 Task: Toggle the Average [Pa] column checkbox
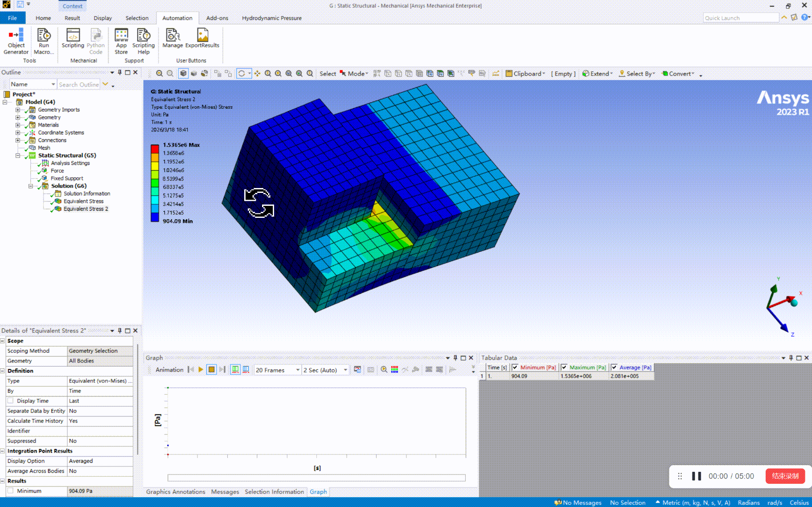click(614, 368)
